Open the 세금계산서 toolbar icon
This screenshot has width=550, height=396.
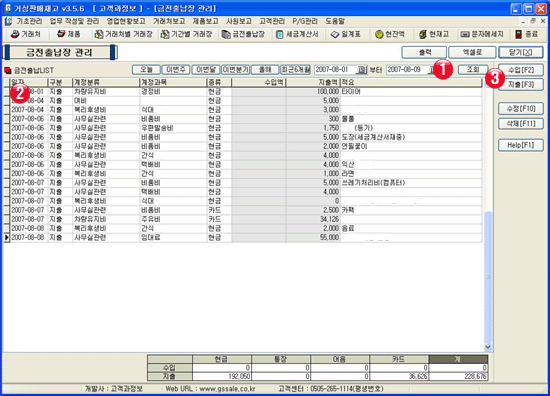click(x=297, y=34)
